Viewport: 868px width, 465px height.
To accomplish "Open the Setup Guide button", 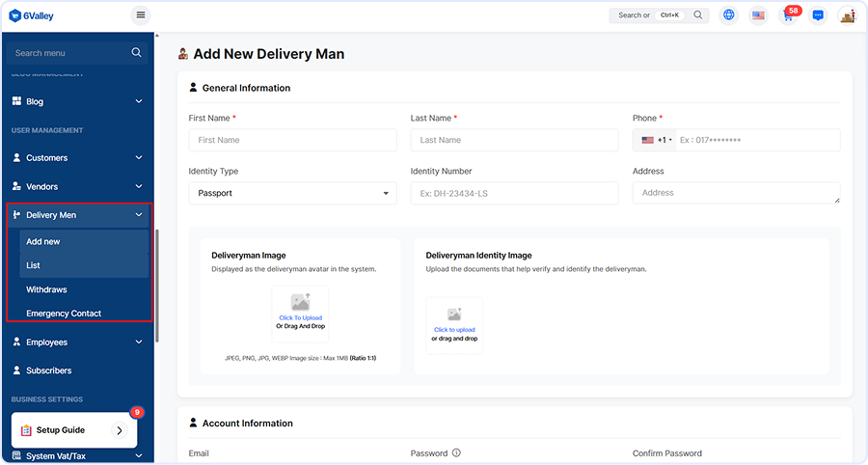I will 73,430.
